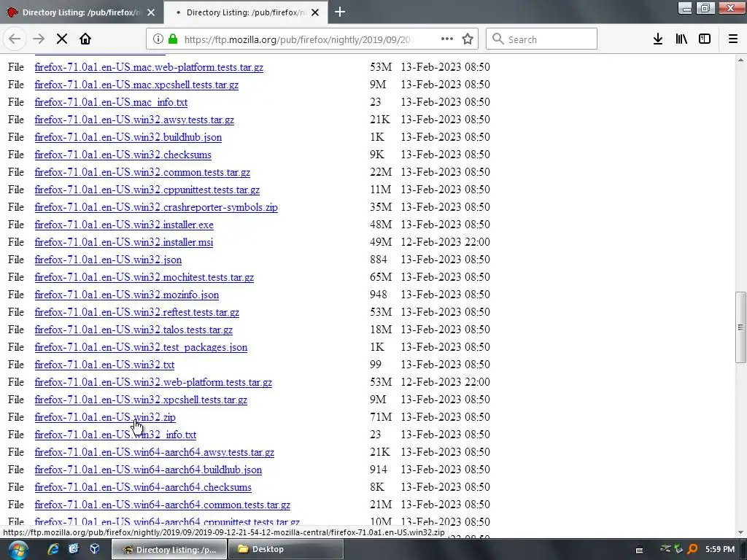
Task: Open win32.test_packages.json link
Action: pos(141,348)
